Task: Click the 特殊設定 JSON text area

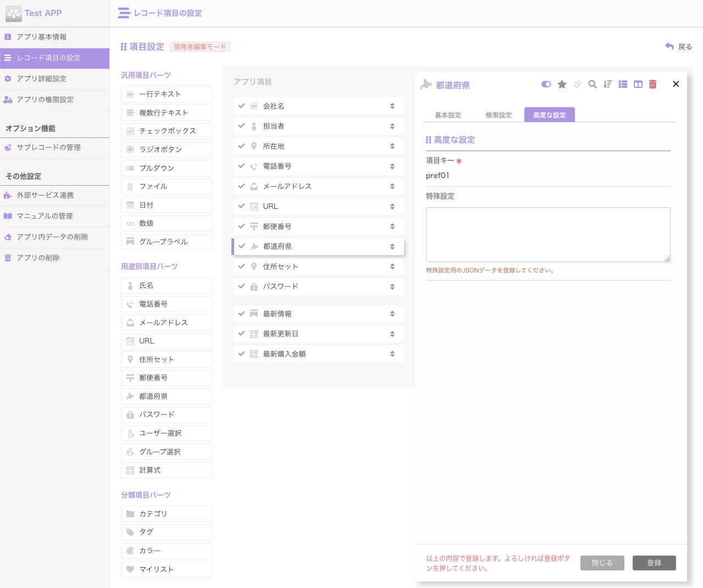Action: (548, 235)
